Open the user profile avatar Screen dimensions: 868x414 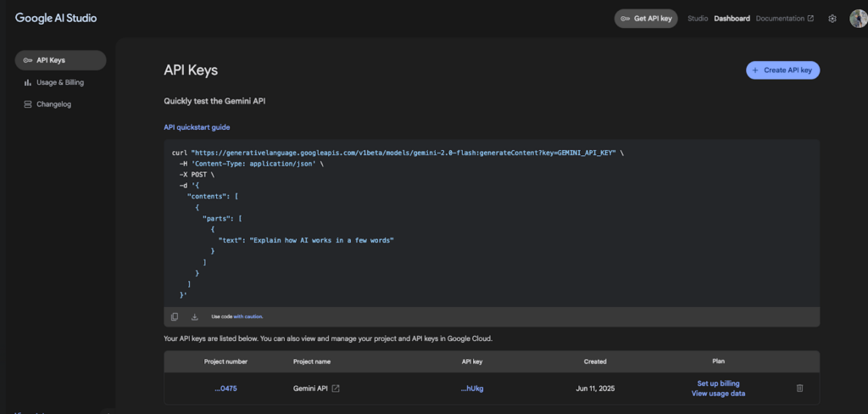(x=857, y=19)
